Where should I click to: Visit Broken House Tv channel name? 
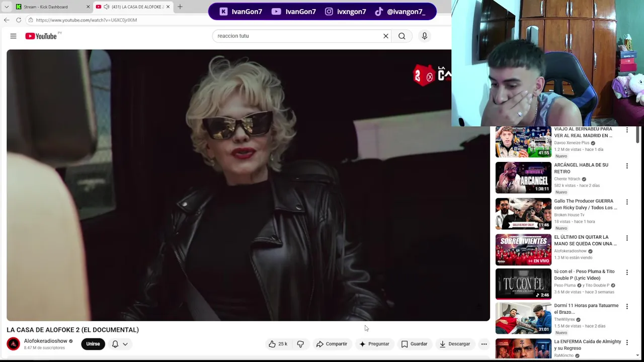pyautogui.click(x=569, y=215)
